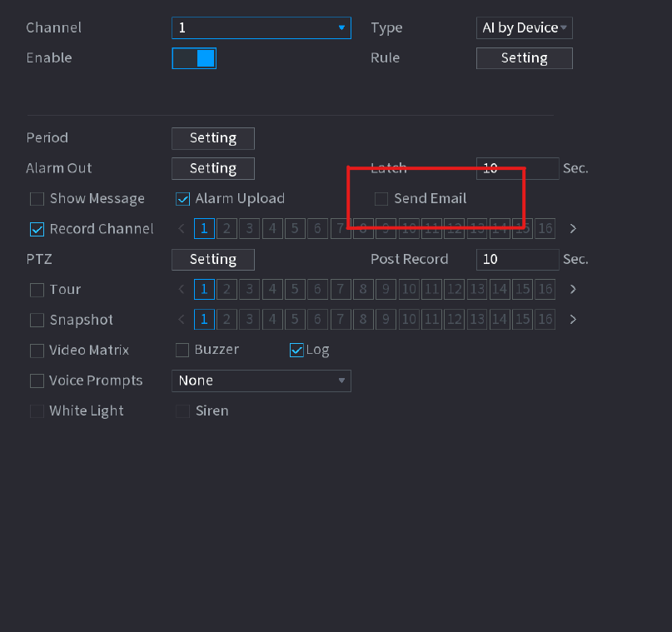Select Snapshot channel number 1

[x=204, y=320]
